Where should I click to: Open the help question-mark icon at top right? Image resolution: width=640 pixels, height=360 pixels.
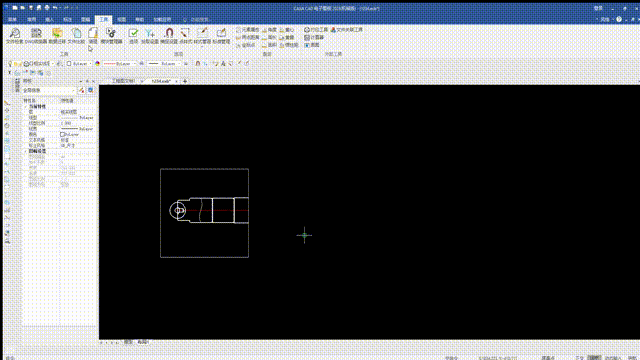pos(619,20)
